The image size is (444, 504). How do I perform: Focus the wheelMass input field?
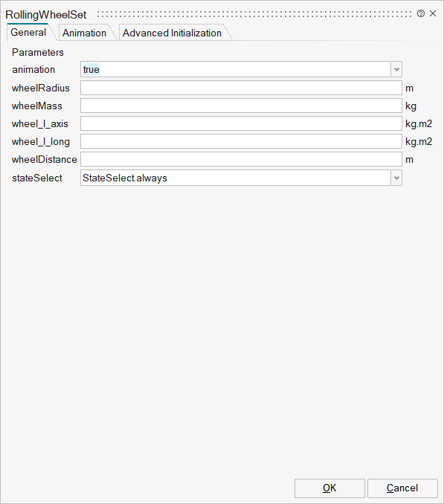(x=241, y=106)
